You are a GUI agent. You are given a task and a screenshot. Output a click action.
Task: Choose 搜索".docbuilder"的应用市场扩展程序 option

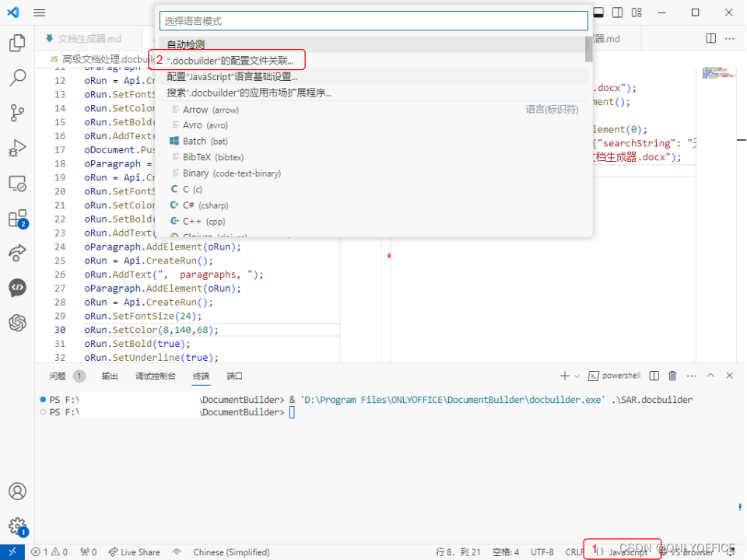pyautogui.click(x=372, y=93)
